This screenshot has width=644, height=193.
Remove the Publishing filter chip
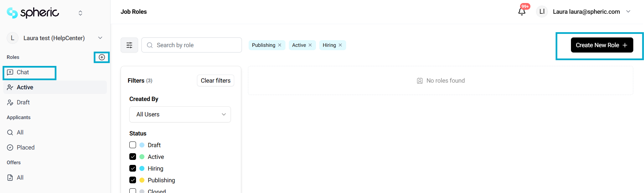pyautogui.click(x=280, y=45)
